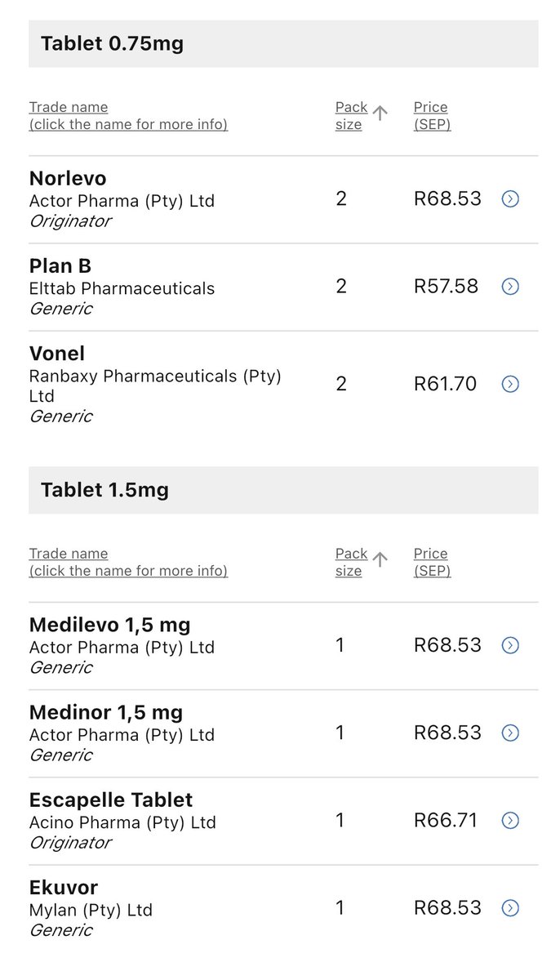Sort 0.75mg table by Price (SEP)
Viewport: 560px width, 980px height.
click(431, 115)
